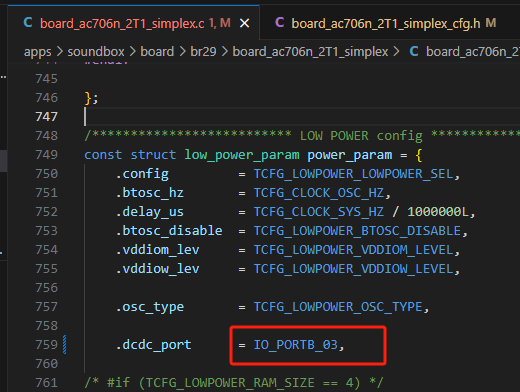
Task: Click modified-line marker beside line 759
Action: point(65,345)
